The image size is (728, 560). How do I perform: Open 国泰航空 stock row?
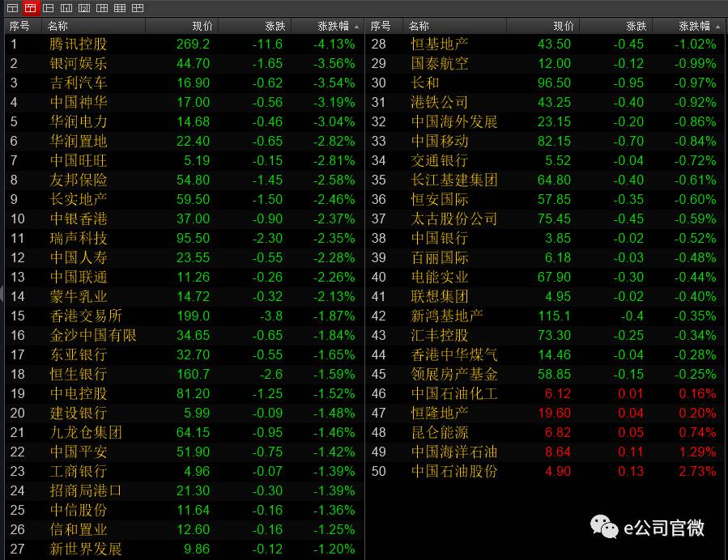point(545,64)
